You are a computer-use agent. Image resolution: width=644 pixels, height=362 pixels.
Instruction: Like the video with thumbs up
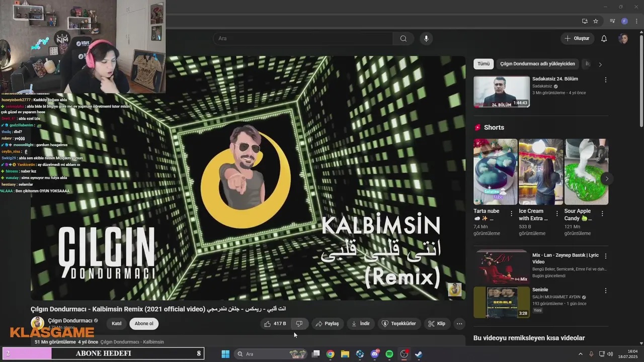275,324
